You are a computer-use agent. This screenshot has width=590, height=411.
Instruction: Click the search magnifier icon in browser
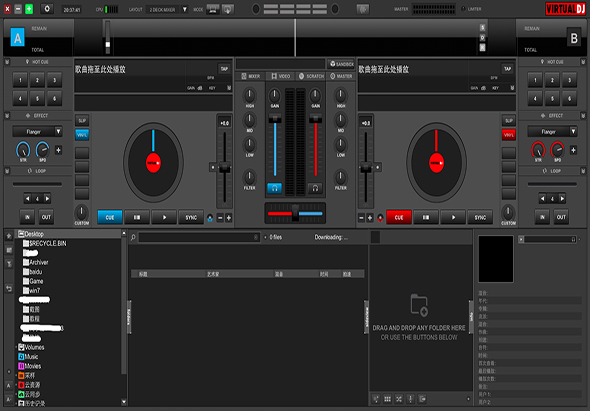tap(133, 237)
